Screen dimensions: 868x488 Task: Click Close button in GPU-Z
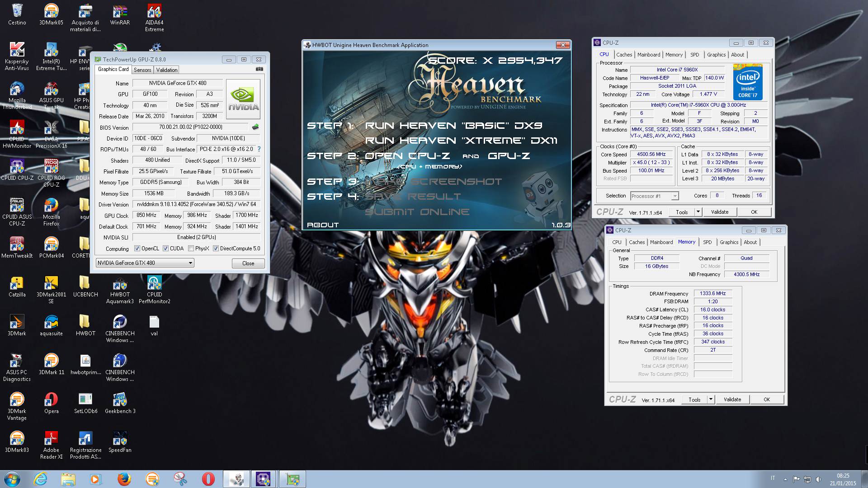click(x=248, y=263)
